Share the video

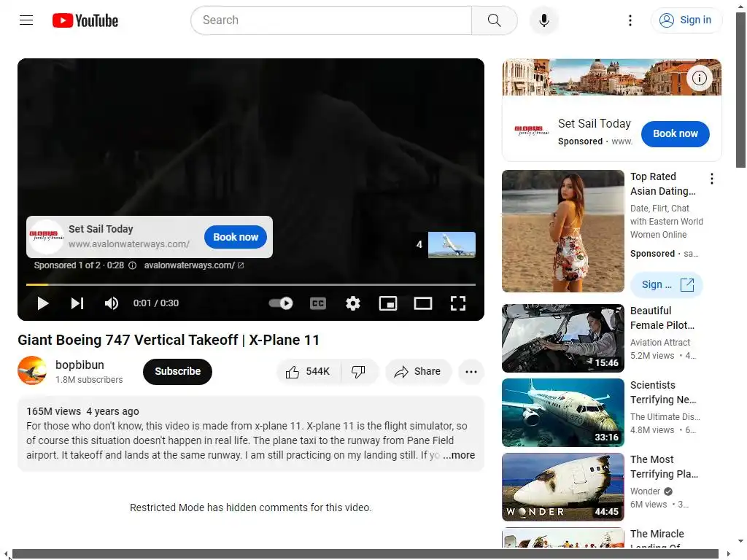[418, 371]
